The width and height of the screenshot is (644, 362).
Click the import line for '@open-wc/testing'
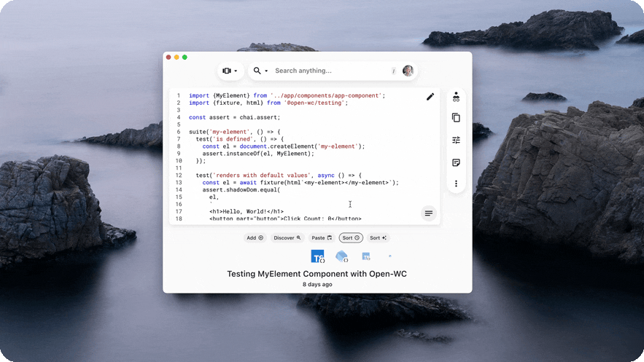[x=268, y=103]
